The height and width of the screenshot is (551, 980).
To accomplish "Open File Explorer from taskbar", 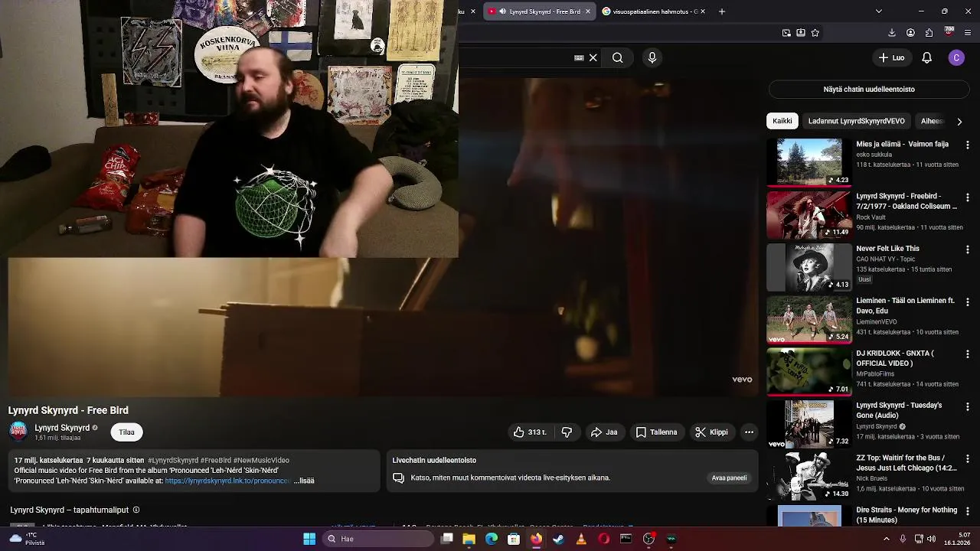I will pos(469,539).
